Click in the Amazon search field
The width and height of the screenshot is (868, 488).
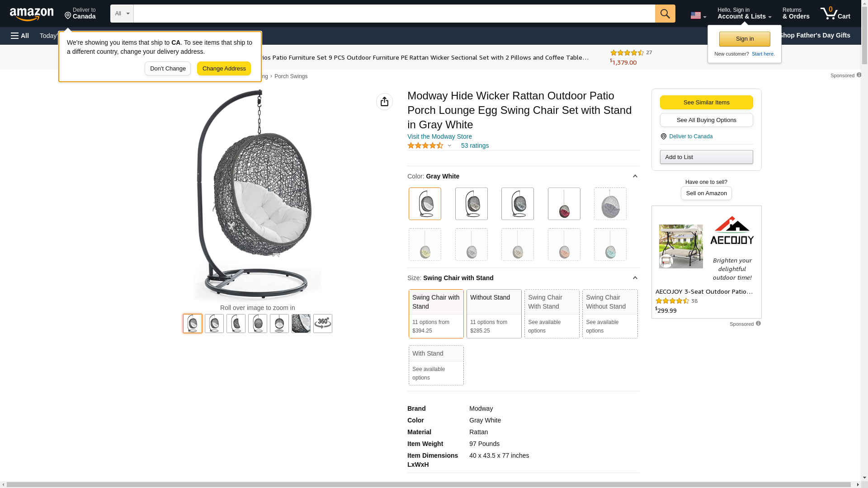[393, 14]
